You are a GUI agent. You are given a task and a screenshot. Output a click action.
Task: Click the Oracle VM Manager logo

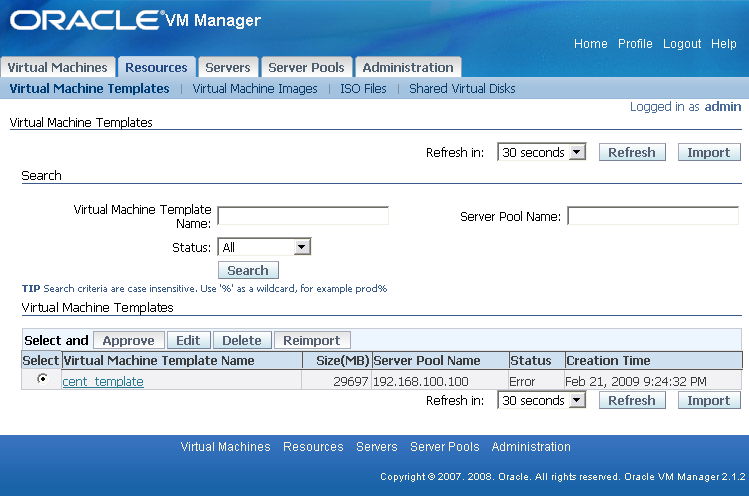pos(135,20)
